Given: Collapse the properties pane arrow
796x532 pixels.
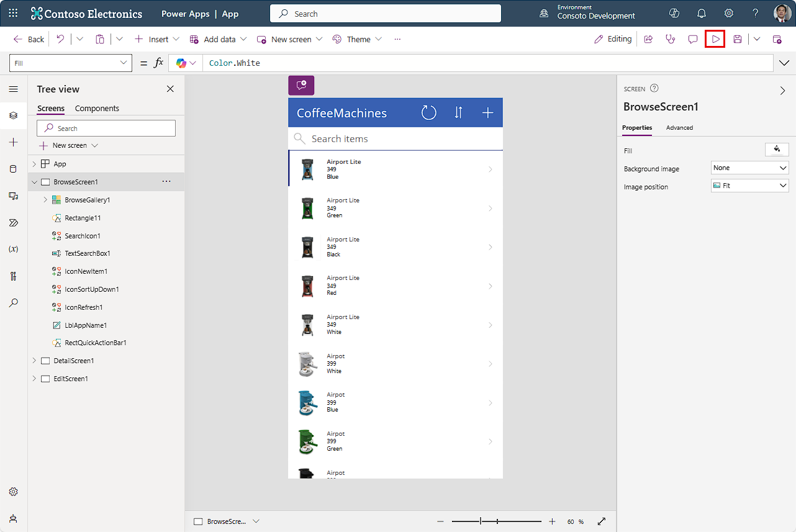Looking at the screenshot, I should [782, 91].
